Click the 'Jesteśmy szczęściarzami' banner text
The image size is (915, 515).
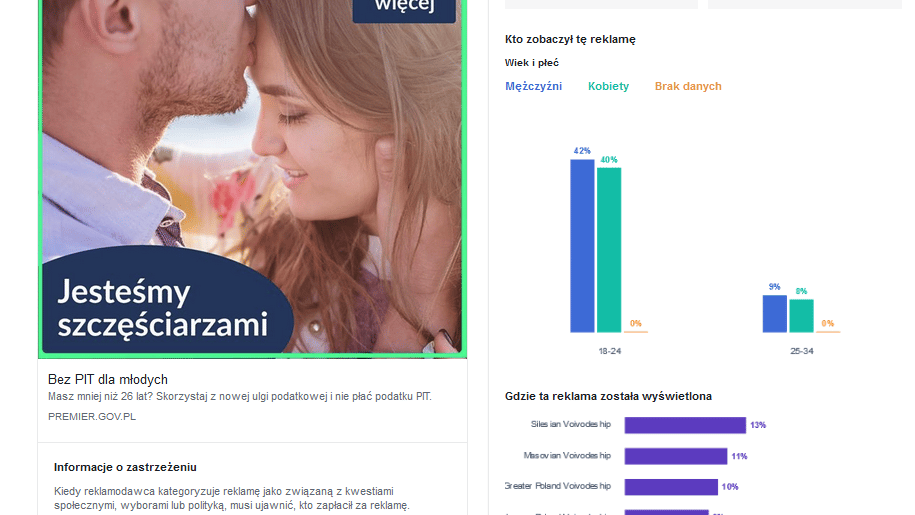tap(162, 308)
